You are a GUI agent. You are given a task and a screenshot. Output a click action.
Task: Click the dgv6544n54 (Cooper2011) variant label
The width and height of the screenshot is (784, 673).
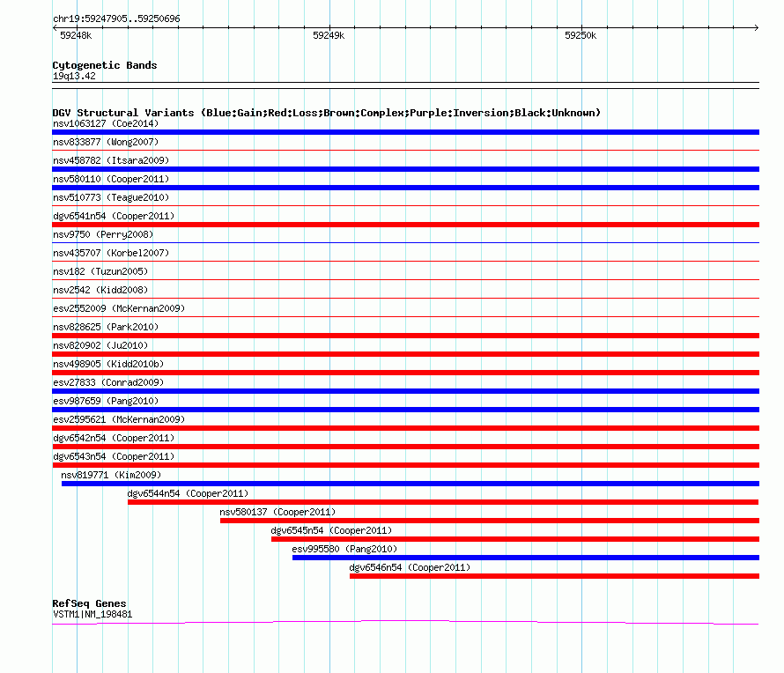coord(188,493)
